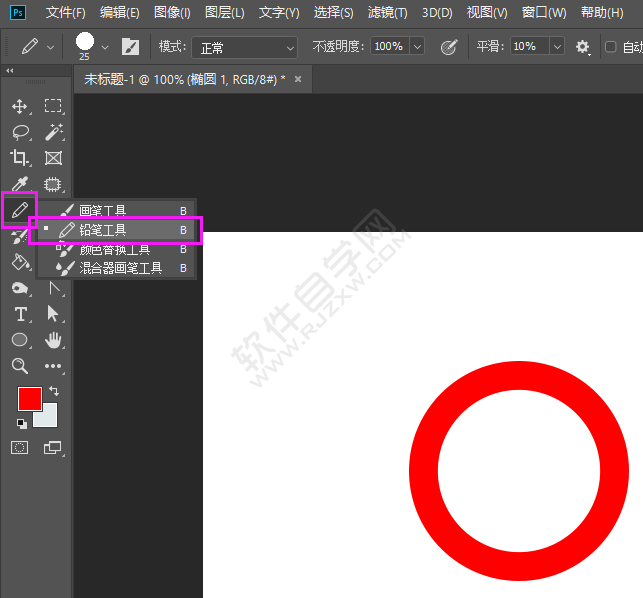Open the Help menu 帮助(H)
This screenshot has height=598, width=643.
pos(602,13)
